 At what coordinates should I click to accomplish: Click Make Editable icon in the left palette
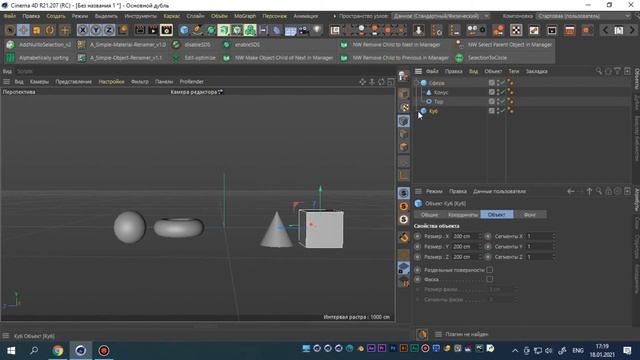point(404,76)
